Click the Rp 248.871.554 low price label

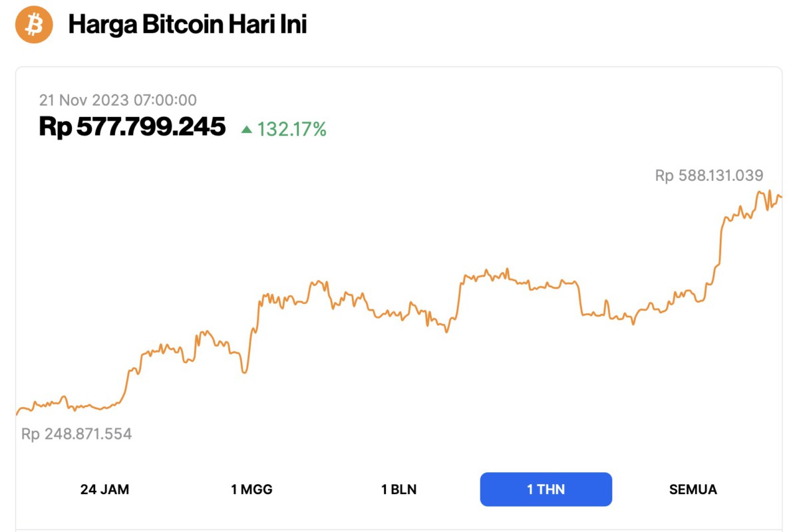pos(77,434)
